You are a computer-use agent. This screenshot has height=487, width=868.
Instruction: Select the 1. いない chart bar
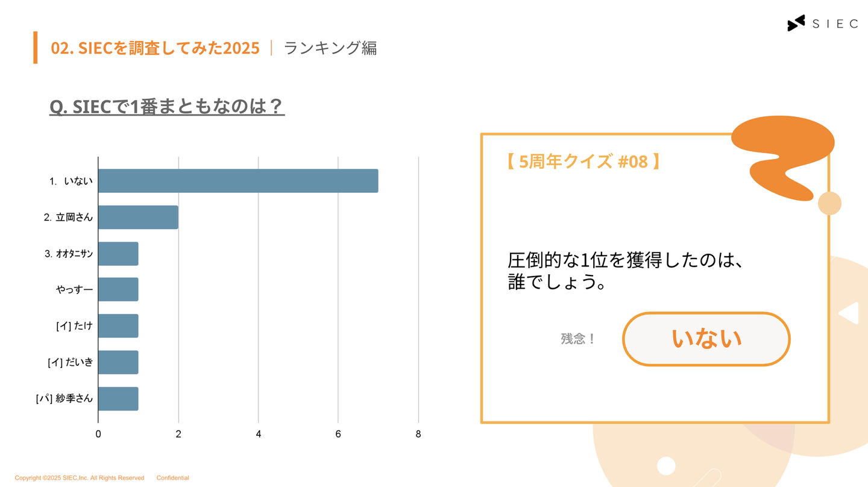click(238, 181)
